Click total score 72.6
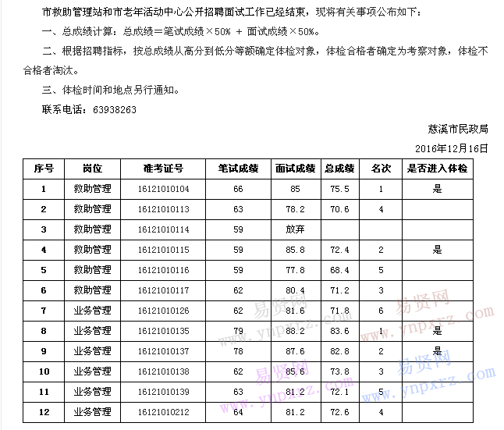 (339, 412)
